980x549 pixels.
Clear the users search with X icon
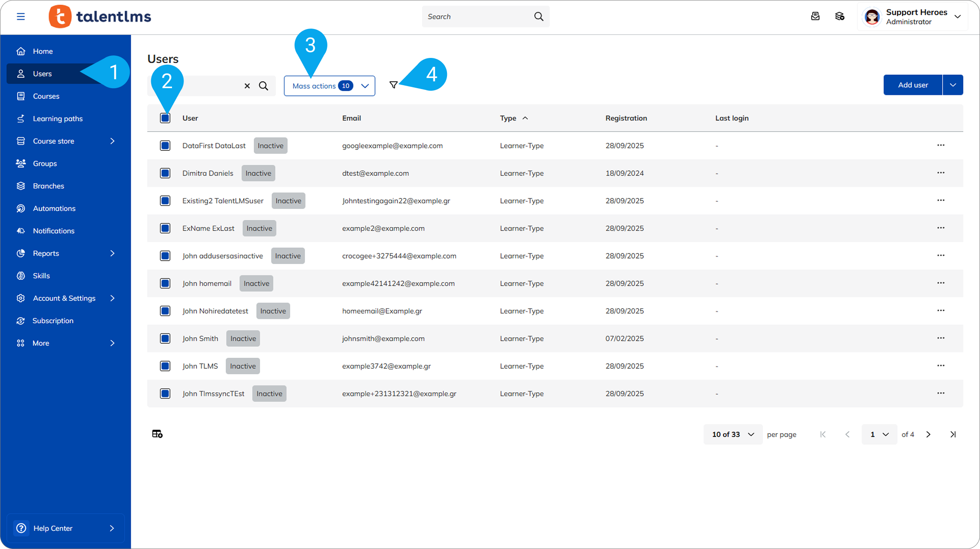[247, 86]
